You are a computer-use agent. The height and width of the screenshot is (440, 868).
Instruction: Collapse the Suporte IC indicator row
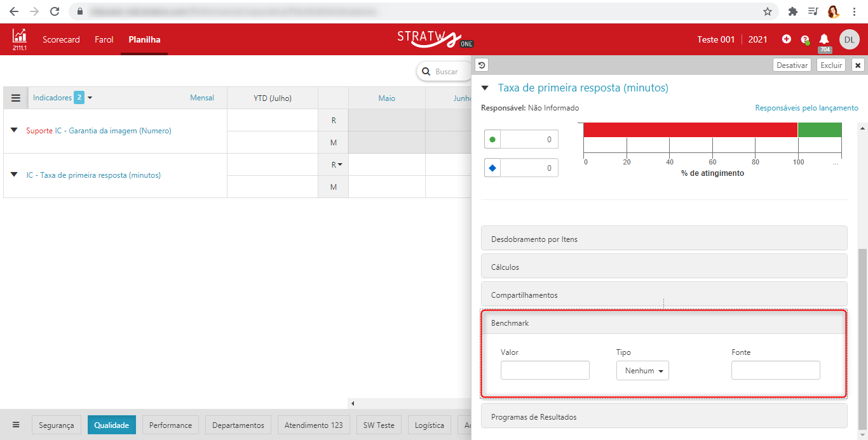tap(14, 130)
